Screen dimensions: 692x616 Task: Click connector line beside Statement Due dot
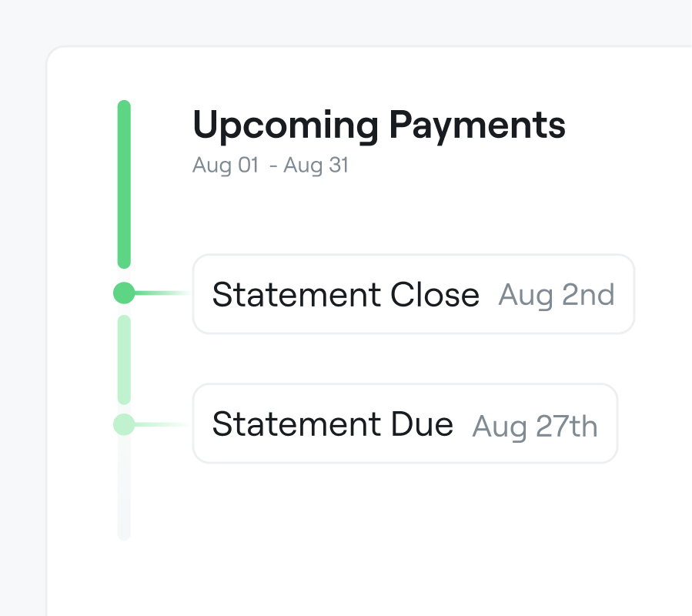pos(163,424)
